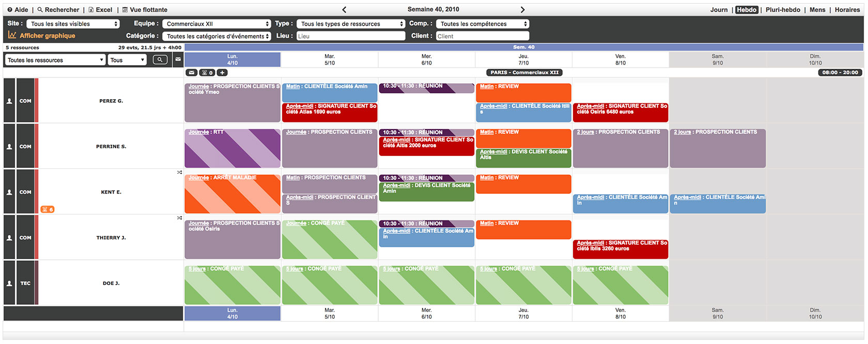Click the orange hourglass 6 badge for Kent E.
Screen dimensions: 868x344
coord(48,209)
